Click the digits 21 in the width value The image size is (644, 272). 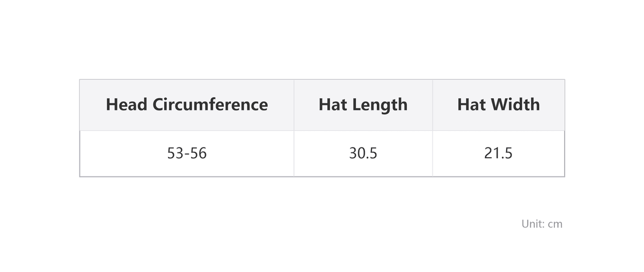[492, 153]
